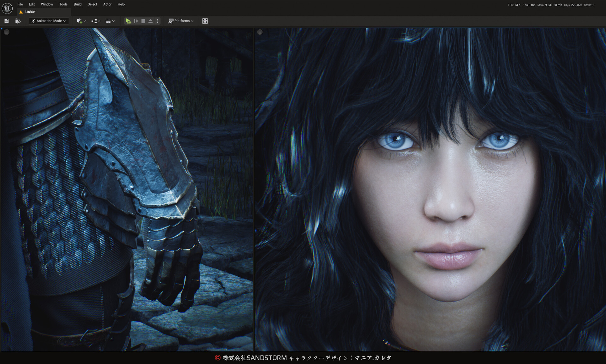
Task: Open the right viewport hamburger menu
Action: [x=260, y=32]
